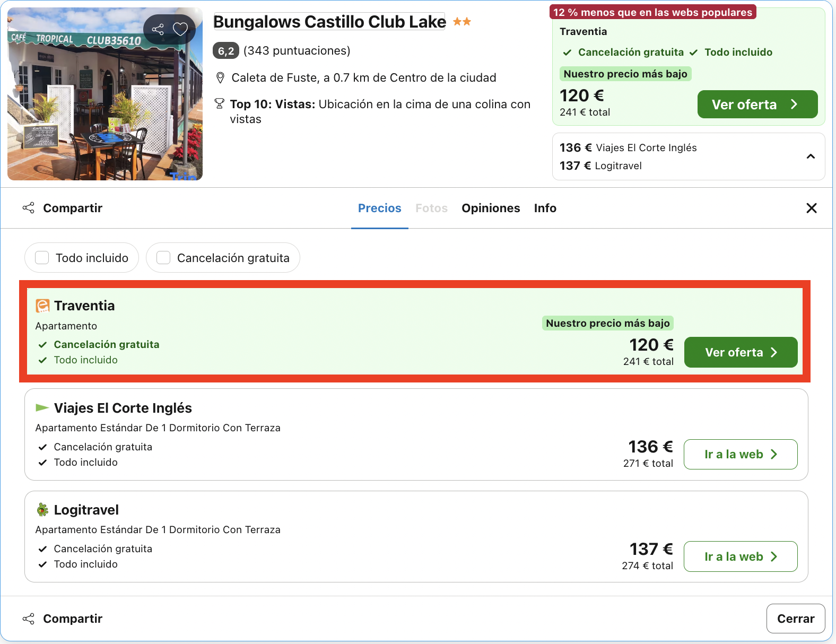Image resolution: width=836 pixels, height=644 pixels.
Task: Click the Logitravel 274 € total text
Action: (x=648, y=565)
